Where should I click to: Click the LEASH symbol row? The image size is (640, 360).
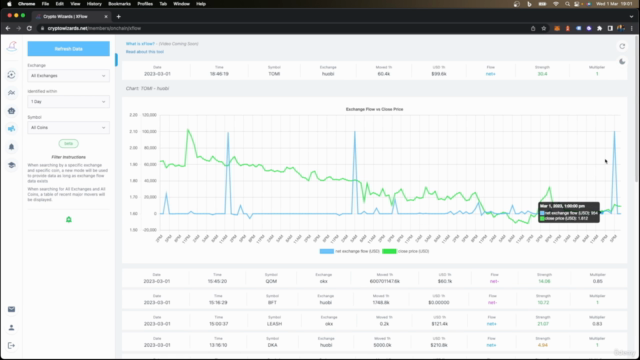point(374,321)
